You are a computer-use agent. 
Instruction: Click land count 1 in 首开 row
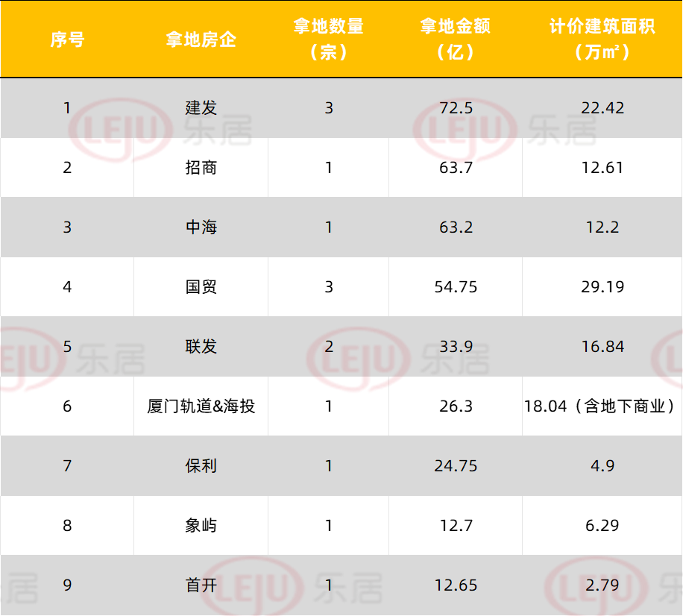pyautogui.click(x=329, y=585)
